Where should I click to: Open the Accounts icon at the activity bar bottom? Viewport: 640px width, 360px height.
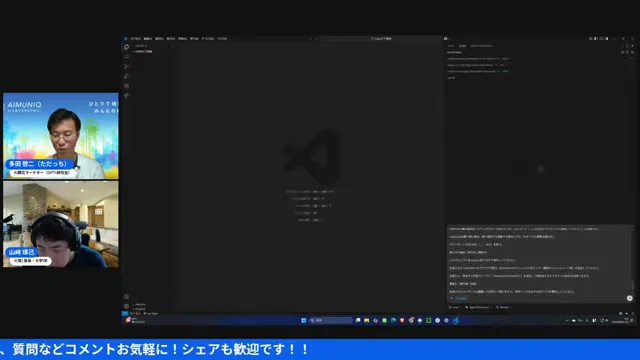click(127, 297)
